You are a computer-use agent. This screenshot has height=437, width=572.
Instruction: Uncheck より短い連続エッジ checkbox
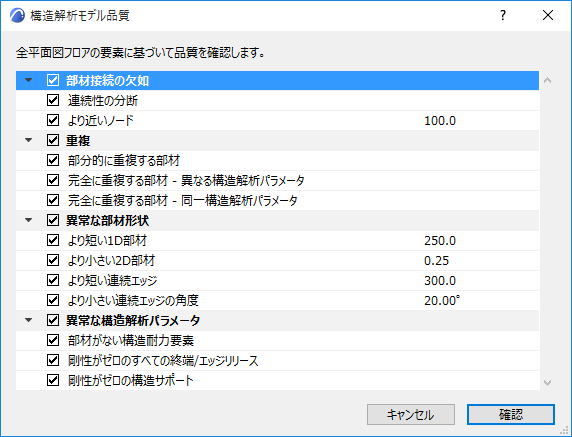pyautogui.click(x=53, y=281)
